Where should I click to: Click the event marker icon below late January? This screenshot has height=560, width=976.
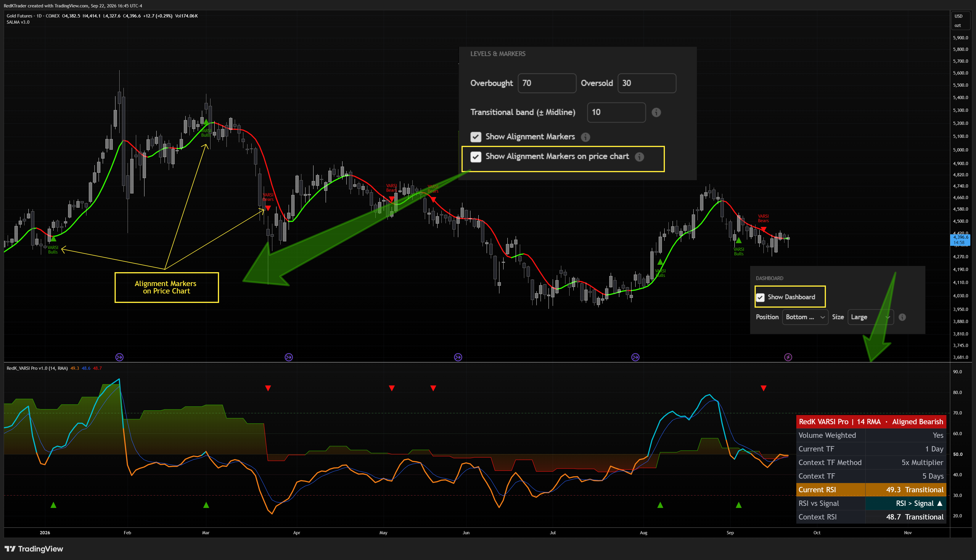click(x=119, y=357)
